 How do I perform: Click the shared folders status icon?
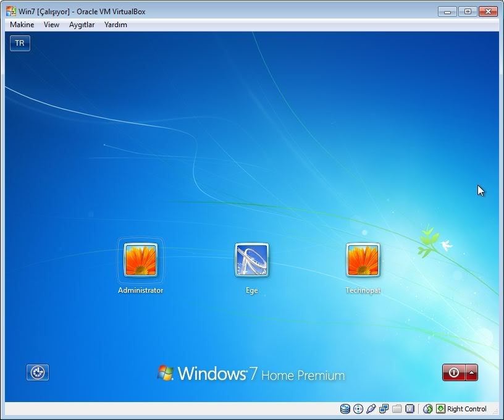pos(397,409)
